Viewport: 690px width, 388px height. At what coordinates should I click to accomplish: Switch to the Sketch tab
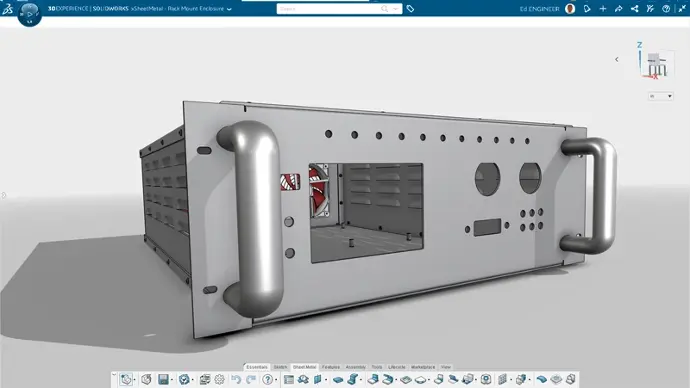(x=280, y=367)
